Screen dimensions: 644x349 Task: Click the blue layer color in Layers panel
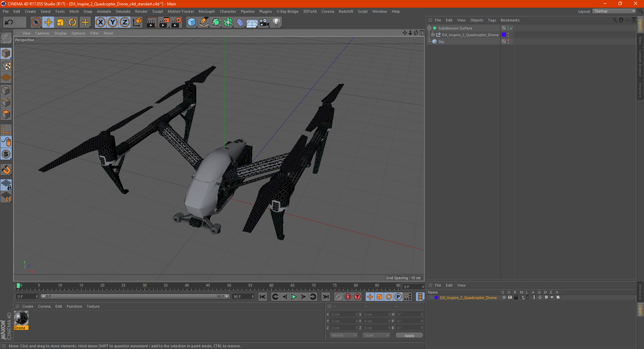(436, 298)
